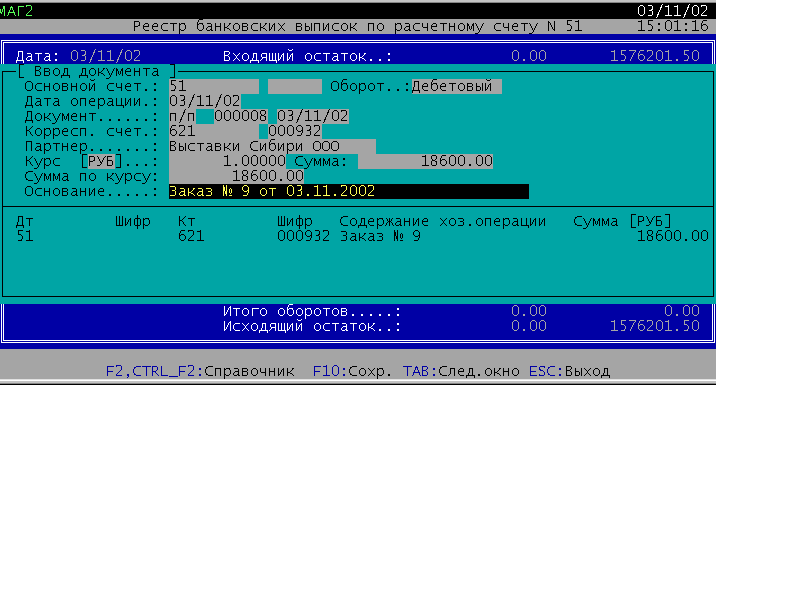Click the Исходящий остаток label
This screenshot has width=800, height=600.
coord(312,326)
